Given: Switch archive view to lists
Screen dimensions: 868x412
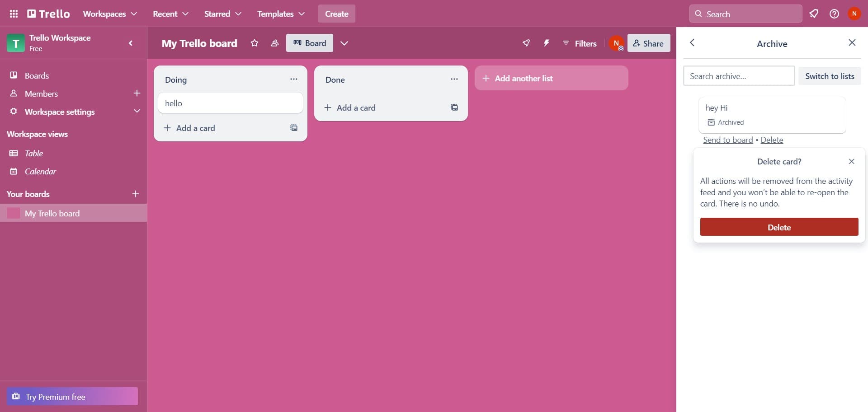Looking at the screenshot, I should point(829,76).
